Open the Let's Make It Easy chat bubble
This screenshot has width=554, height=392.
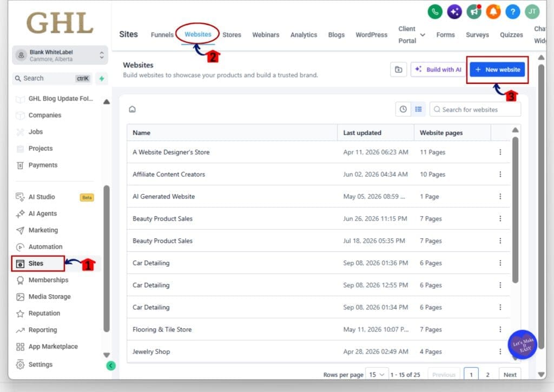pos(522,344)
